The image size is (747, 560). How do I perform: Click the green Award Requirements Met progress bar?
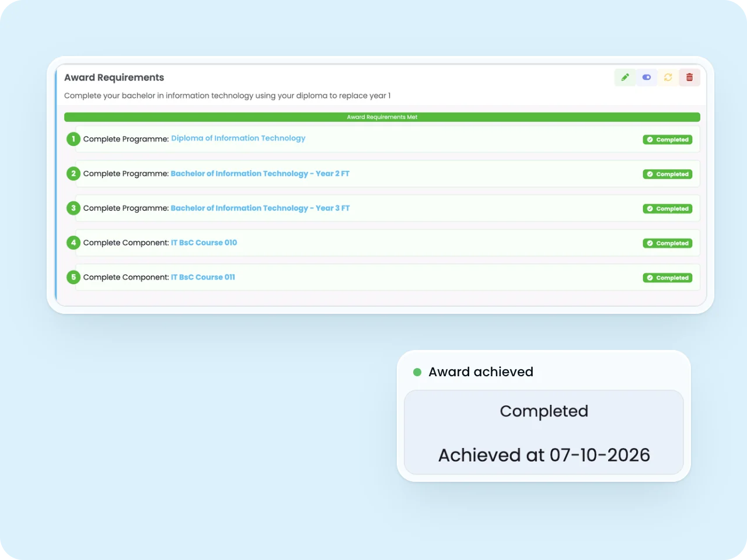pyautogui.click(x=382, y=117)
